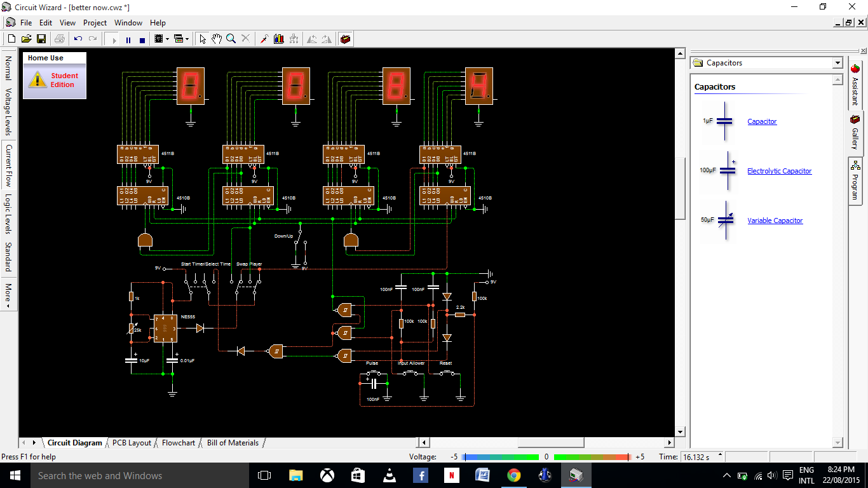
Task: Click the 25k variable resistor component
Action: point(132,329)
